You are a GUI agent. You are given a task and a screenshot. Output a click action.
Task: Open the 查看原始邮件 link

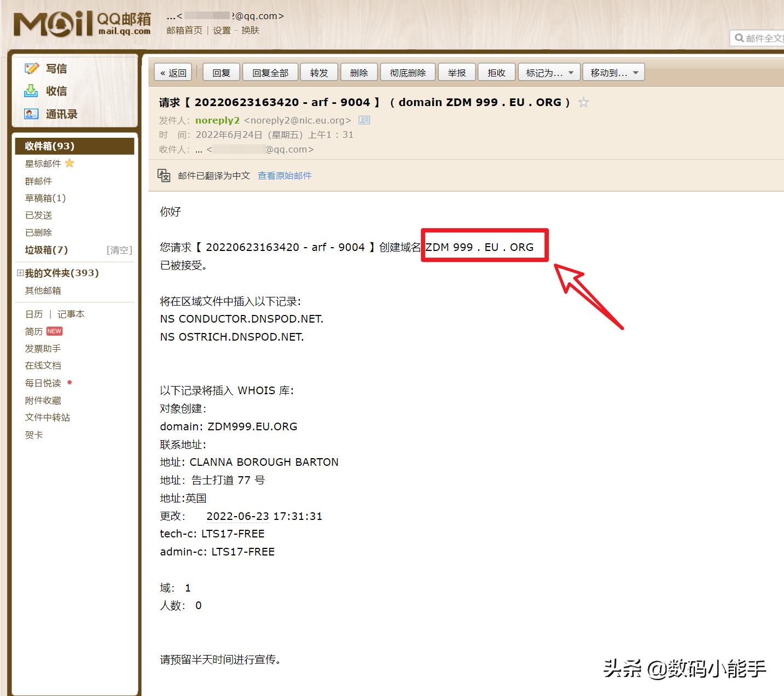click(x=284, y=175)
